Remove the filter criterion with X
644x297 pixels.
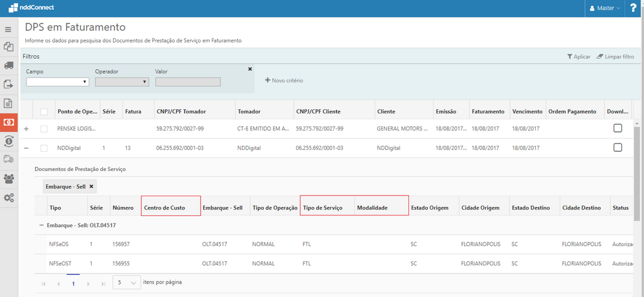click(250, 69)
